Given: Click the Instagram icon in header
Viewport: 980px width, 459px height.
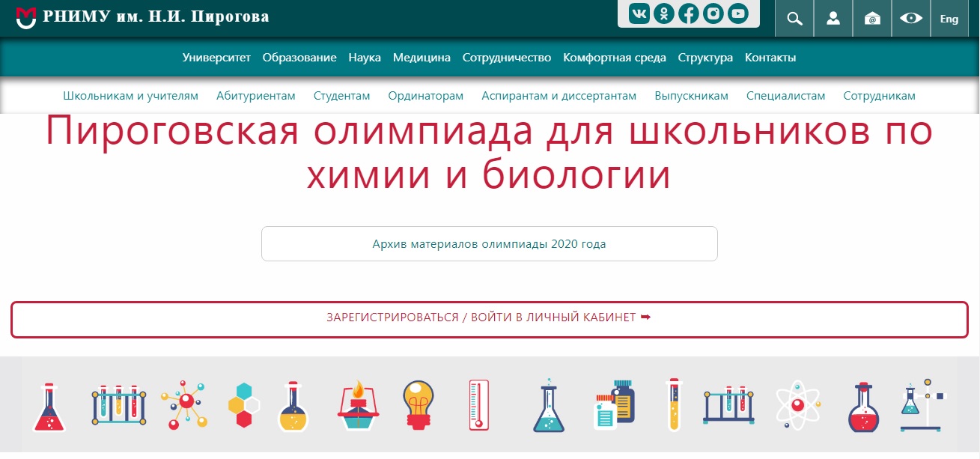Looking at the screenshot, I should 713,13.
